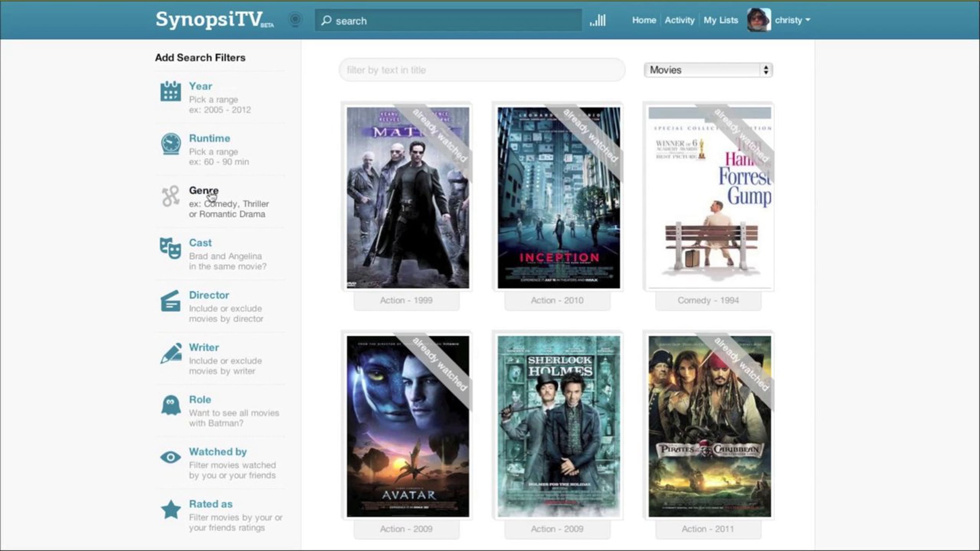
Task: Click the Watched by eye icon
Action: pos(170,457)
